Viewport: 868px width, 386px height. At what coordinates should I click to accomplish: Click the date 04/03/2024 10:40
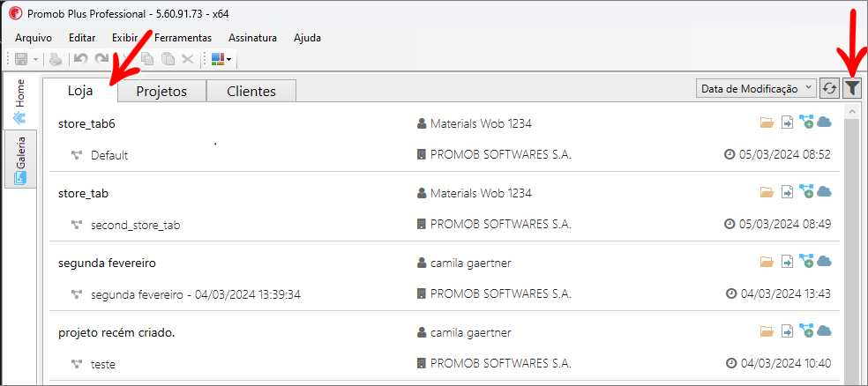click(x=785, y=363)
